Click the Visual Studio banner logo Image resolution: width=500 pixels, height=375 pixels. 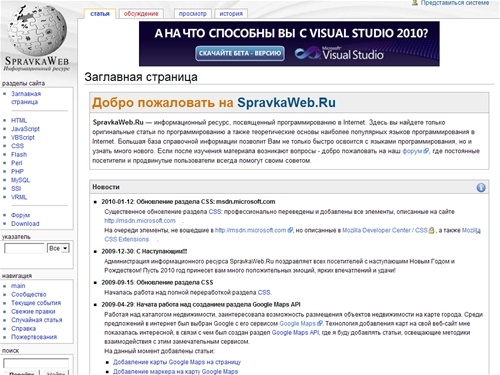(x=339, y=53)
